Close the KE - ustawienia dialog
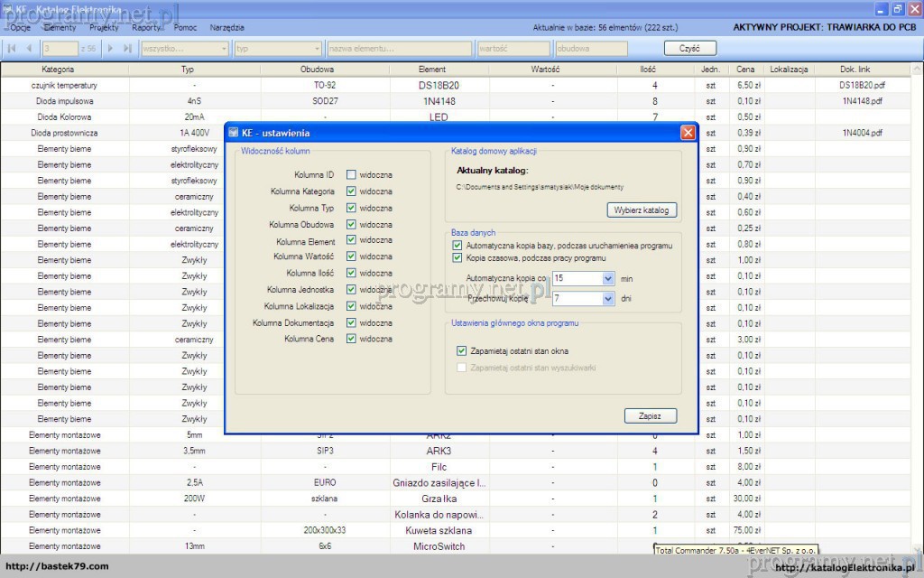The width and height of the screenshot is (924, 578). tap(688, 133)
